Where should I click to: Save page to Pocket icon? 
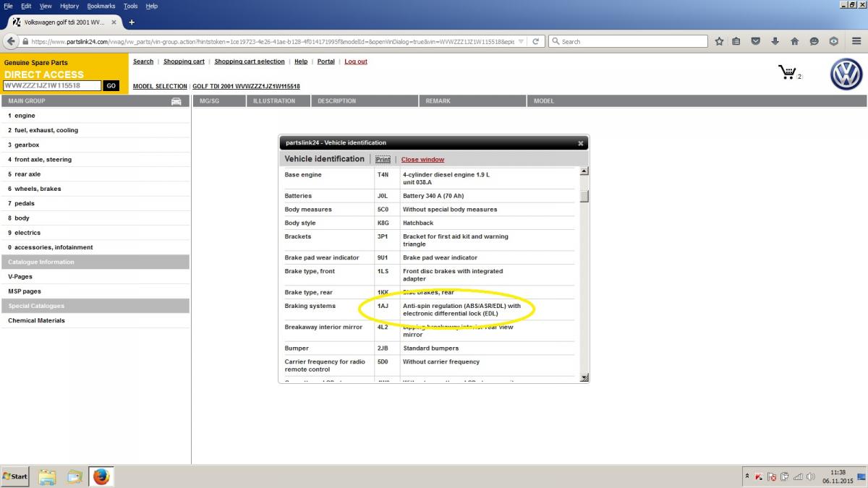[756, 41]
